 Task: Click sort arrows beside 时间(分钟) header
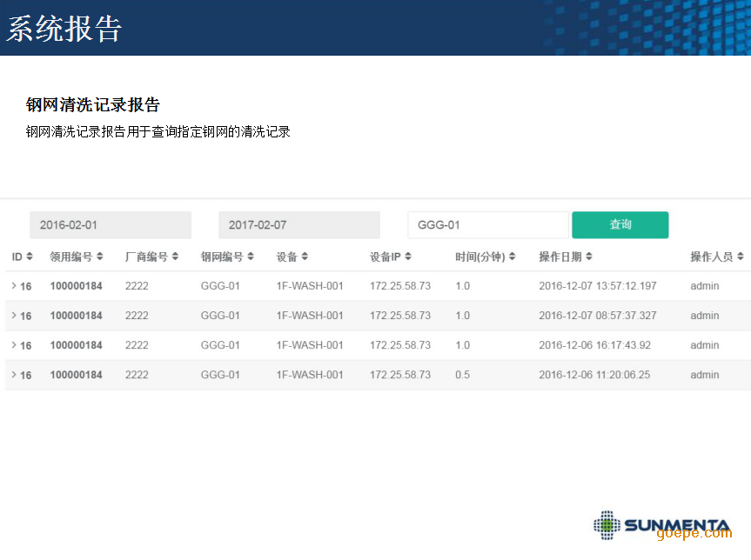click(512, 257)
